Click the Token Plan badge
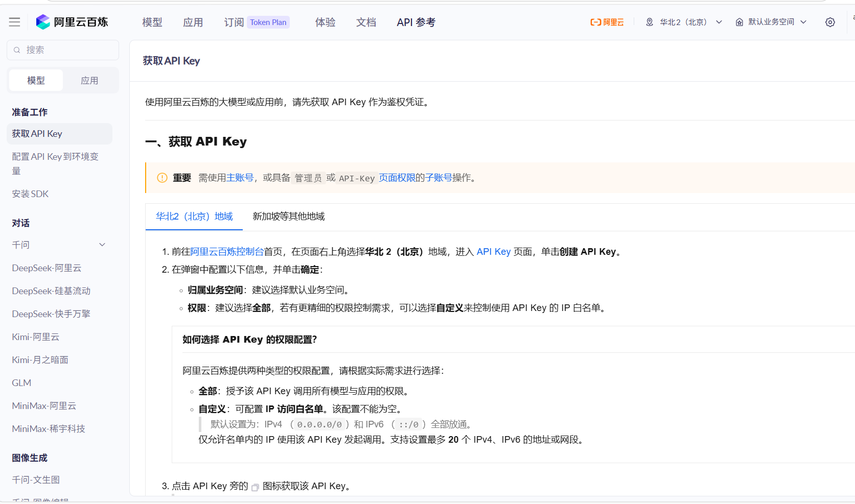Image resolution: width=855 pixels, height=504 pixels. 268,22
